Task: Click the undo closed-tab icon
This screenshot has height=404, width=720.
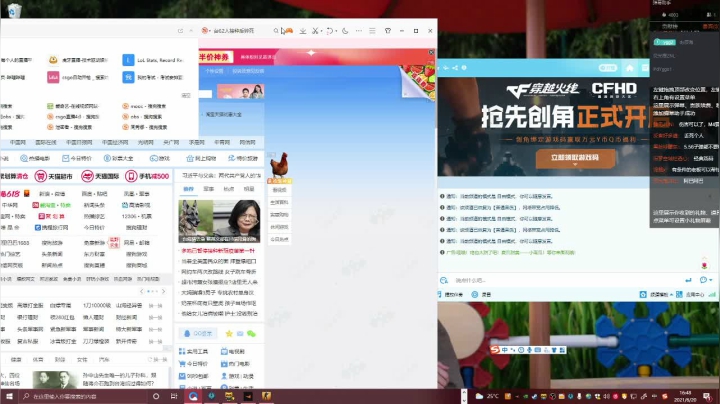Action: [330, 31]
